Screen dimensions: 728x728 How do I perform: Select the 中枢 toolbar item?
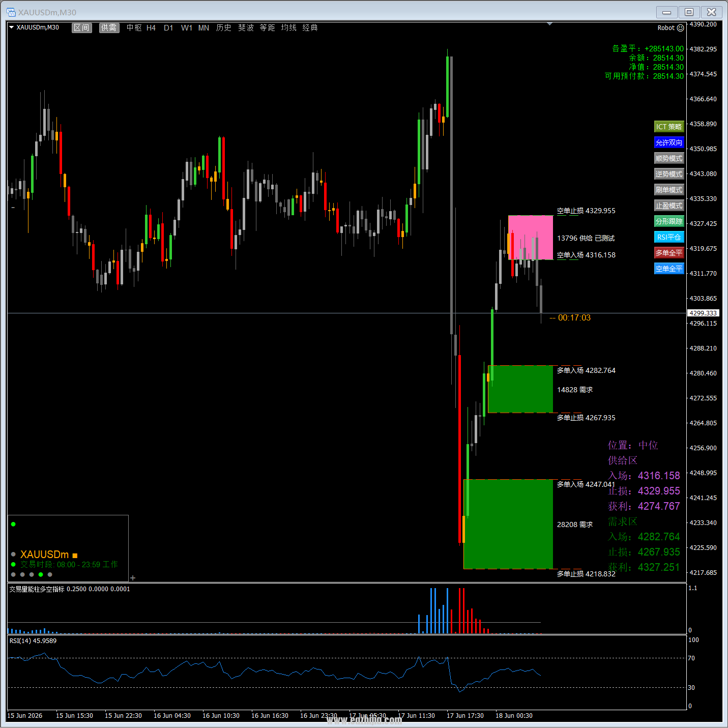point(134,28)
